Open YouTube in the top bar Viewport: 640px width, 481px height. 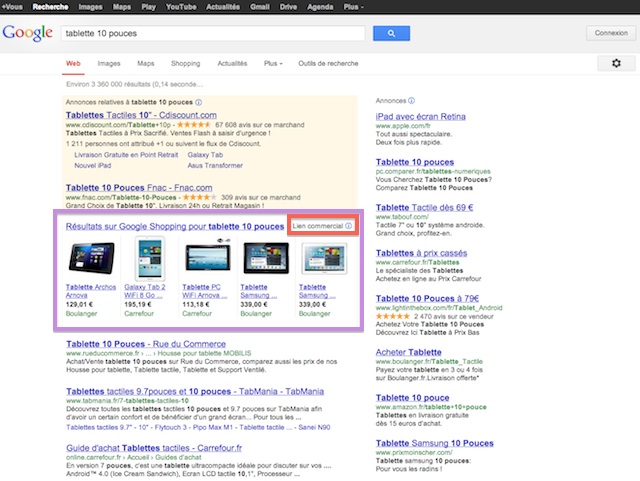click(x=181, y=7)
